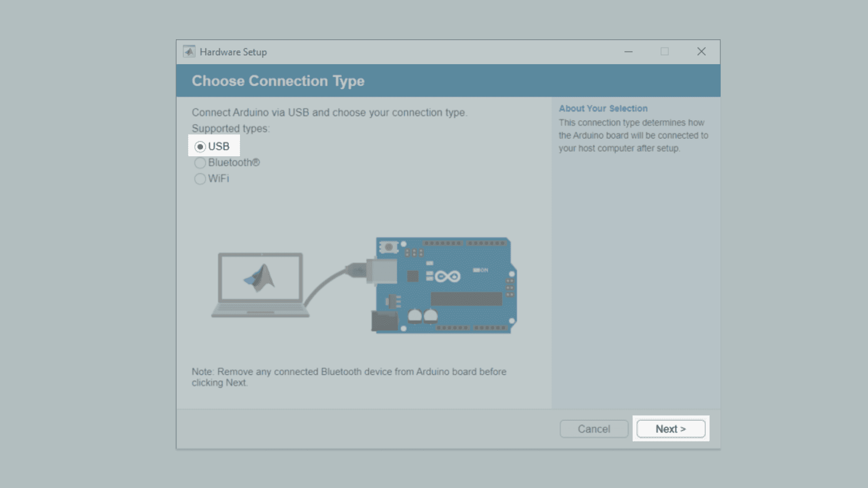Click the Bluetooth removal note text
The image size is (868, 488).
coord(349,377)
